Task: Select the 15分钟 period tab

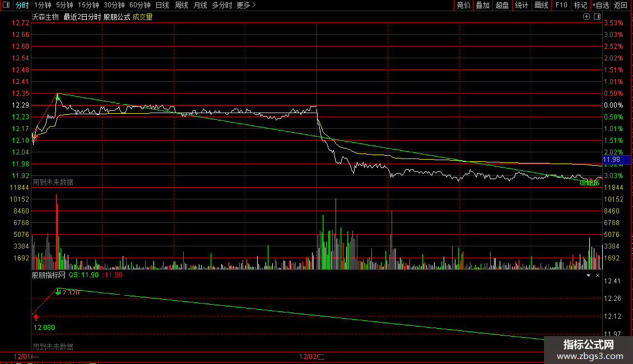Action: (89, 5)
